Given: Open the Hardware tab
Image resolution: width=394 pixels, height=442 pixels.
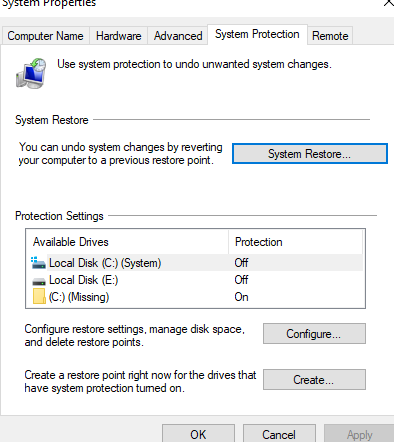Looking at the screenshot, I should pyautogui.click(x=118, y=36).
